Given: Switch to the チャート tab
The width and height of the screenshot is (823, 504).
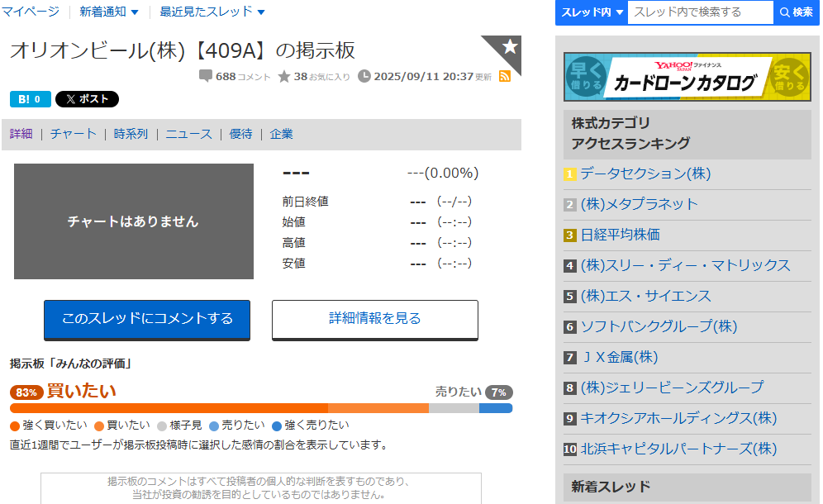Looking at the screenshot, I should click(74, 134).
